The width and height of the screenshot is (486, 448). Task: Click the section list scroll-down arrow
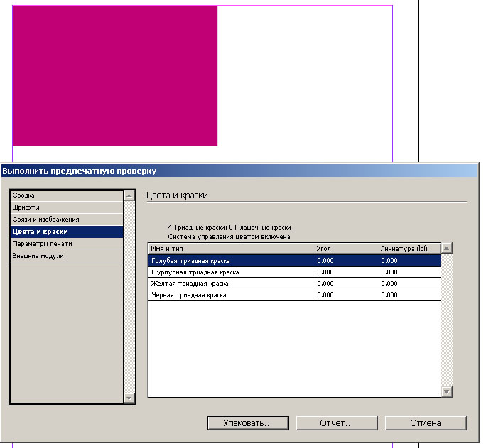(129, 398)
